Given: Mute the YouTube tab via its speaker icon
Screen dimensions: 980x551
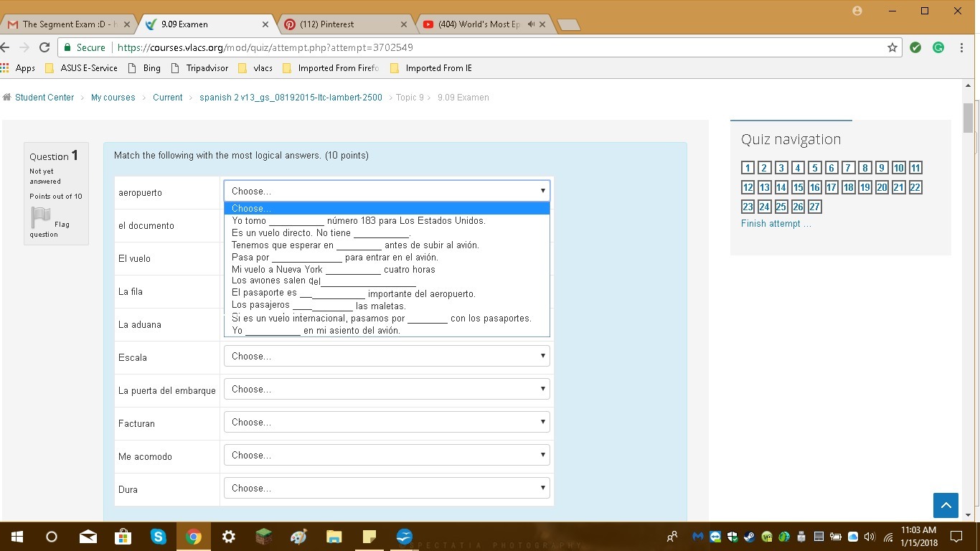Looking at the screenshot, I should point(531,24).
